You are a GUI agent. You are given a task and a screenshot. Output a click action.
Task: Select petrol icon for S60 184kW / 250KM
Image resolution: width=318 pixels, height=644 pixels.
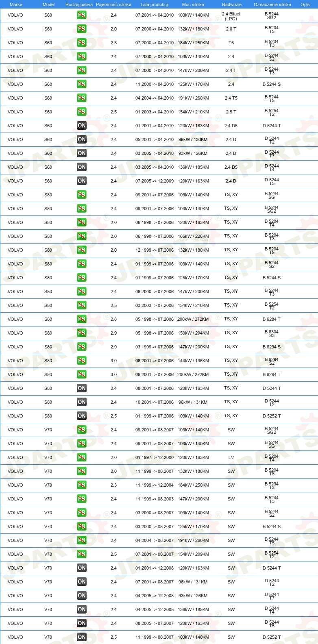[x=82, y=43]
